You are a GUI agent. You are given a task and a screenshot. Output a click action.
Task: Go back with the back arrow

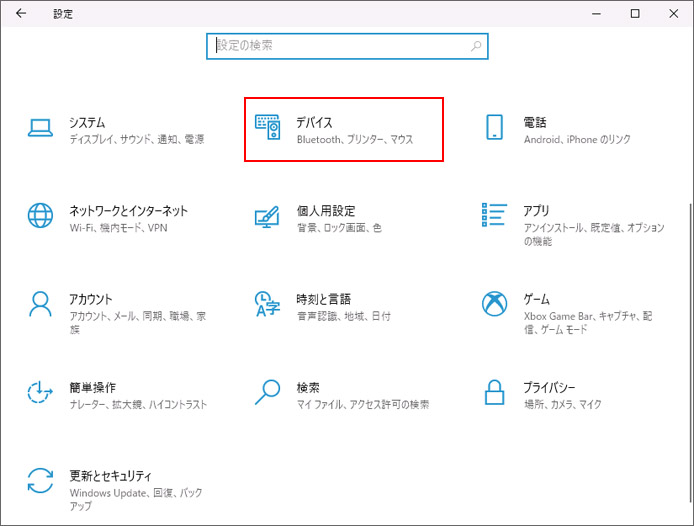pos(21,13)
